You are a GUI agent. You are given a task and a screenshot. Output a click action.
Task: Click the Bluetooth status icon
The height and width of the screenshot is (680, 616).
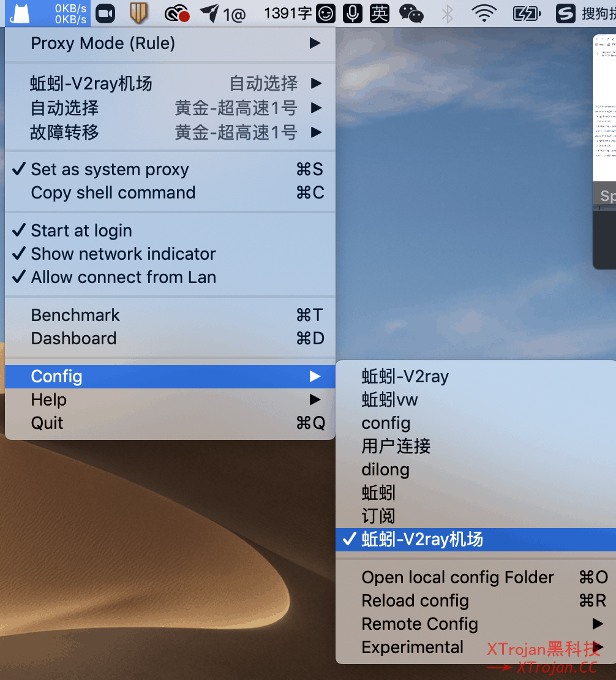pos(447,14)
